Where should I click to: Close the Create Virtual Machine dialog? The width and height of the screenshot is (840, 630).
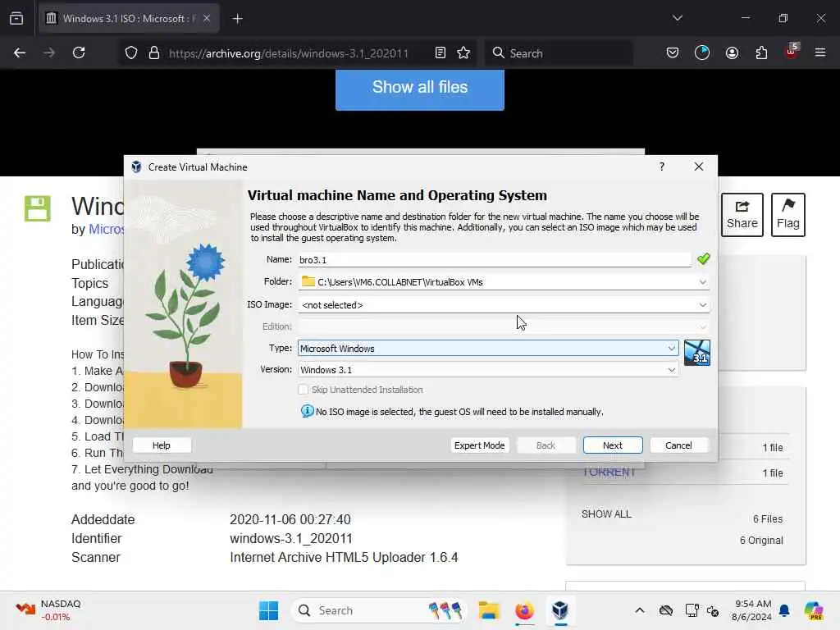[x=698, y=167]
